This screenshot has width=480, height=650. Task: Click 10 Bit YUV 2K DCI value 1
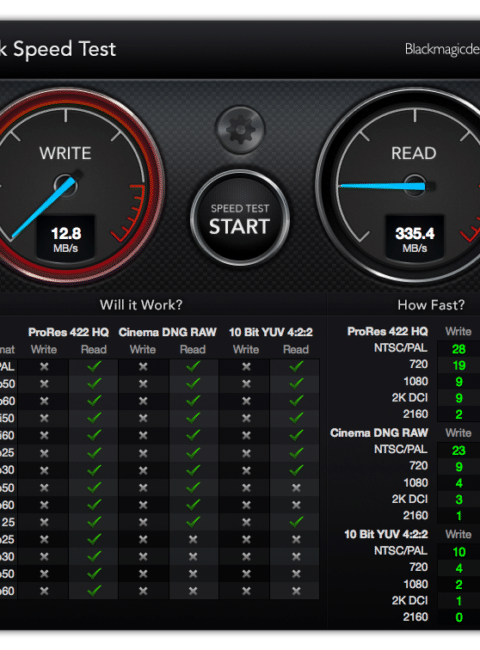[459, 601]
